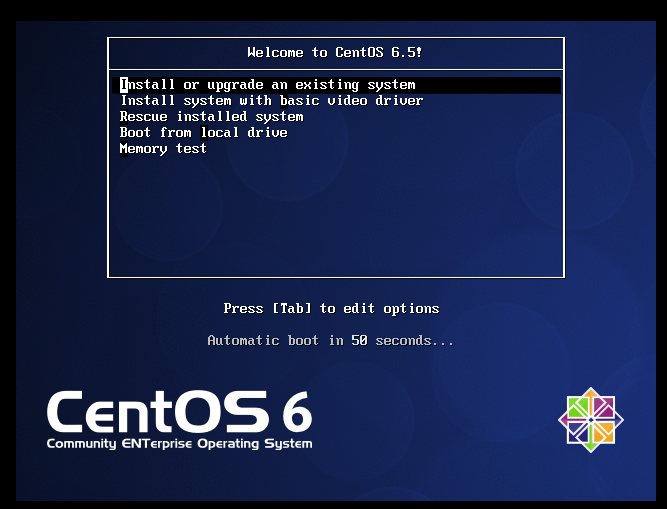
Task: Click the large CentOS 6 wordmark
Action: [x=179, y=412]
